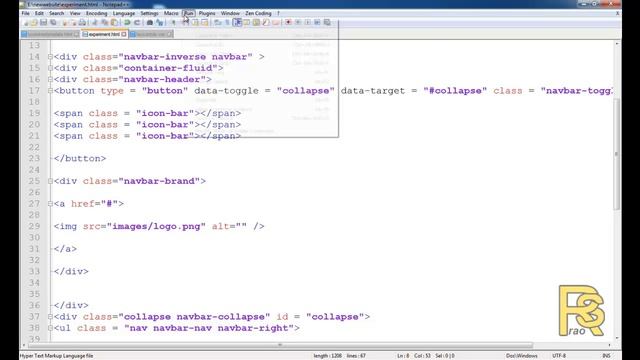Click the New file toolbar icon
Viewport: 640px width, 360px height.
[x=25, y=22]
